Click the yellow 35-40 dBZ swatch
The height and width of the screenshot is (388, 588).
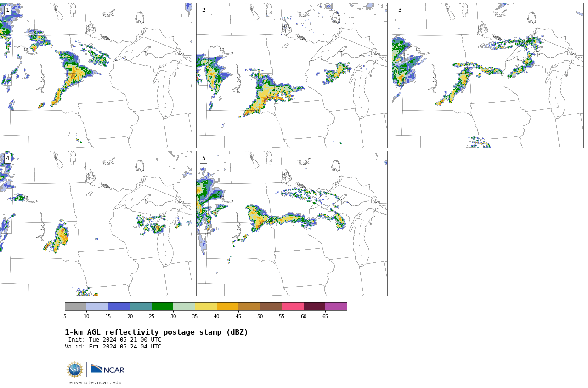(206, 307)
